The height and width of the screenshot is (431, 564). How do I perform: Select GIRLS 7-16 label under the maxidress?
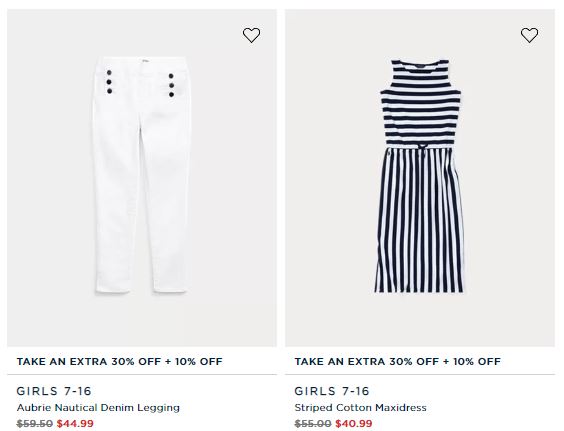332,391
